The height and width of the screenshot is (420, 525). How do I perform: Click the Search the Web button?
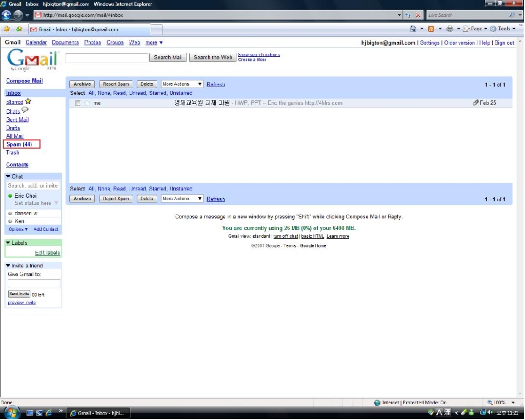pos(213,57)
